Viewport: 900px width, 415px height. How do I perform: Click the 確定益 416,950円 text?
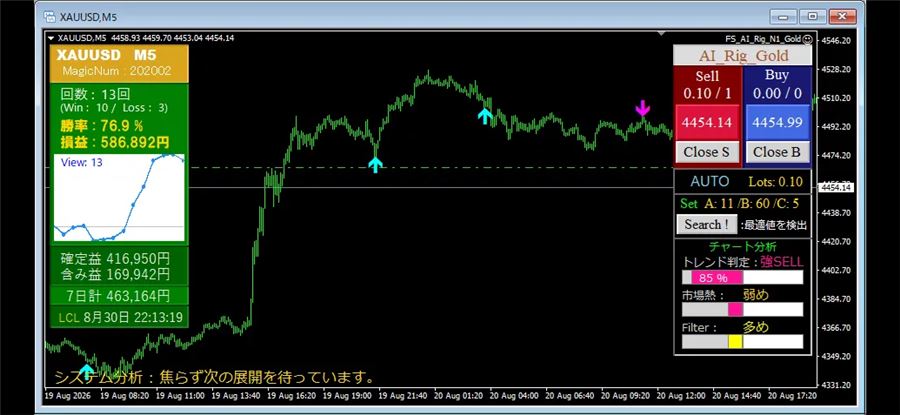115,259
